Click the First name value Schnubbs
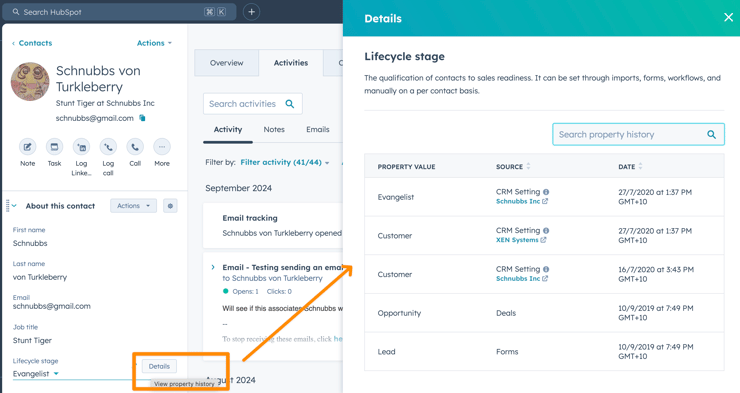Image resolution: width=740 pixels, height=393 pixels. tap(30, 243)
